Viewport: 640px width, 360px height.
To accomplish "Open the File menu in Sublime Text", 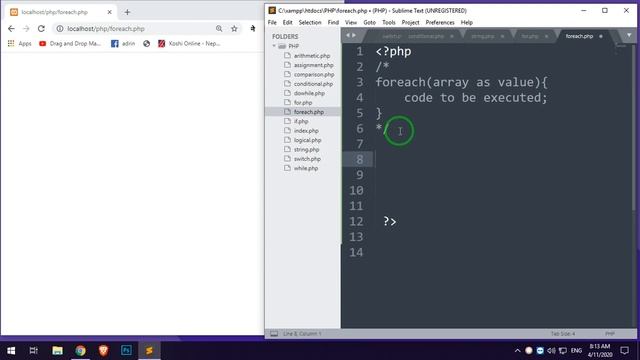I will pyautogui.click(x=272, y=22).
